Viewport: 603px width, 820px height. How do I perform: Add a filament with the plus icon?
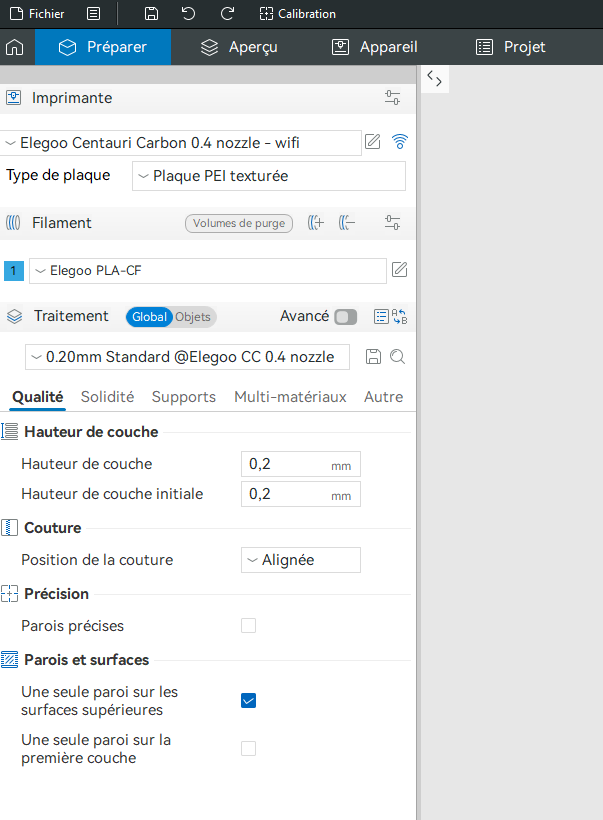(316, 223)
